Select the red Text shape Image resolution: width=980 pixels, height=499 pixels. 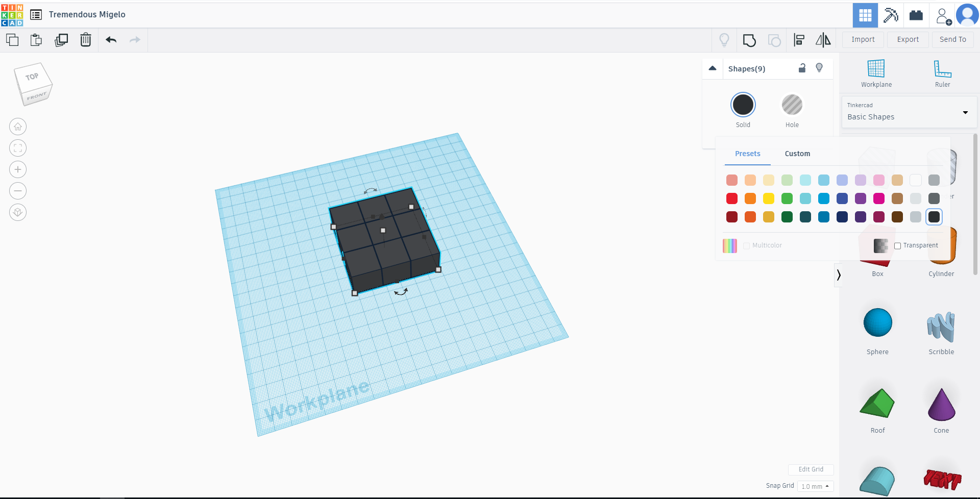tap(942, 480)
